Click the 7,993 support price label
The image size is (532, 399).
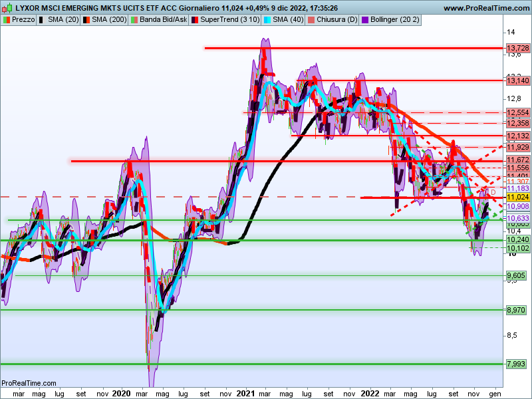(516, 364)
